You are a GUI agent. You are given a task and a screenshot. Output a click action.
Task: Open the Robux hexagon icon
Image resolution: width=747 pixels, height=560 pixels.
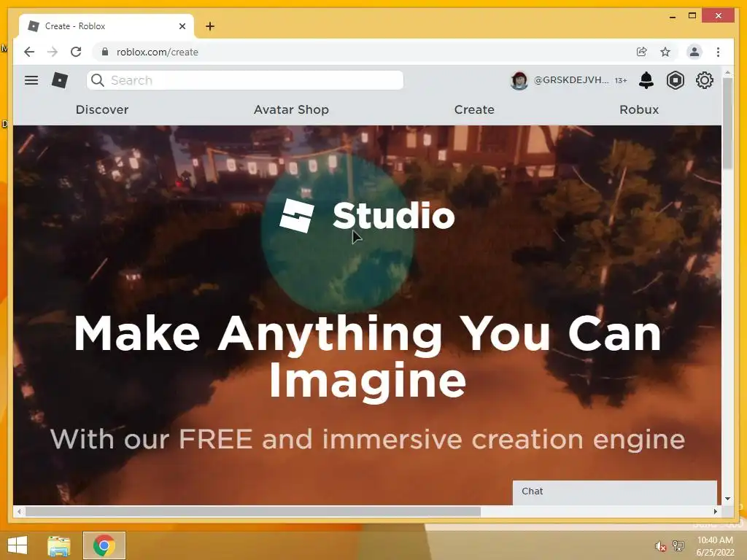point(675,80)
